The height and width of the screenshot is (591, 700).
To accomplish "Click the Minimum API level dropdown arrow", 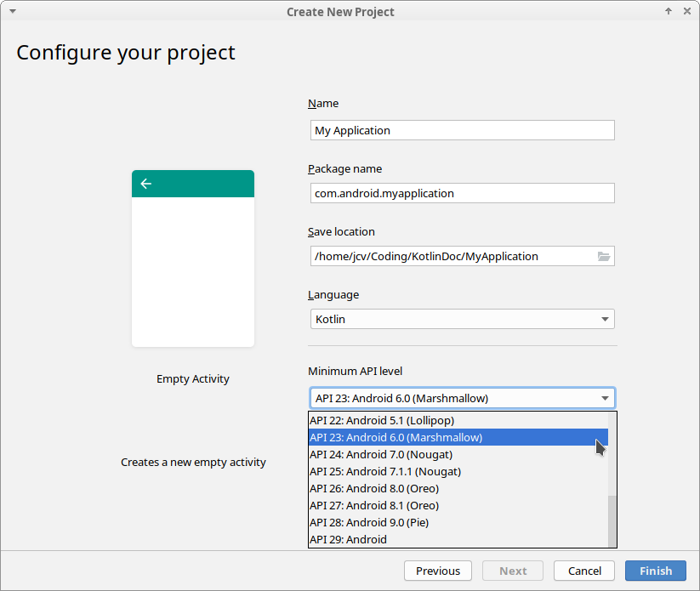I will click(x=606, y=398).
